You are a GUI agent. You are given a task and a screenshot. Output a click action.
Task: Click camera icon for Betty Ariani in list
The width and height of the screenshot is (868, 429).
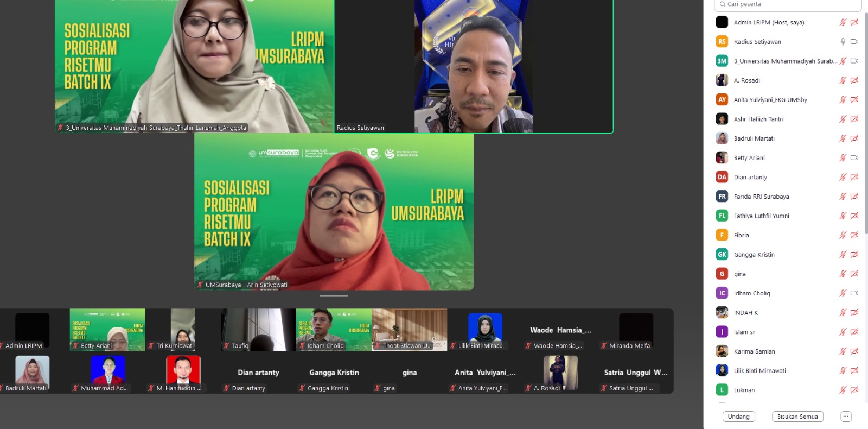(x=854, y=158)
